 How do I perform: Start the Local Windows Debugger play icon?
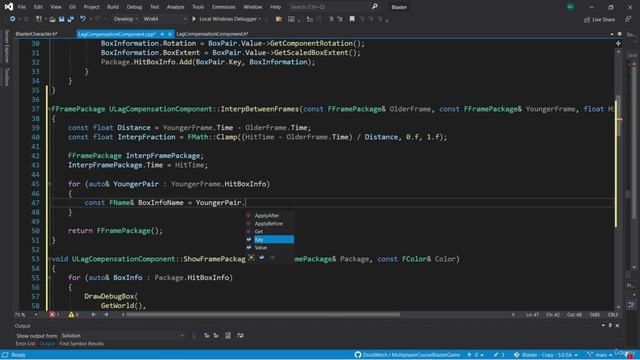[x=194, y=19]
